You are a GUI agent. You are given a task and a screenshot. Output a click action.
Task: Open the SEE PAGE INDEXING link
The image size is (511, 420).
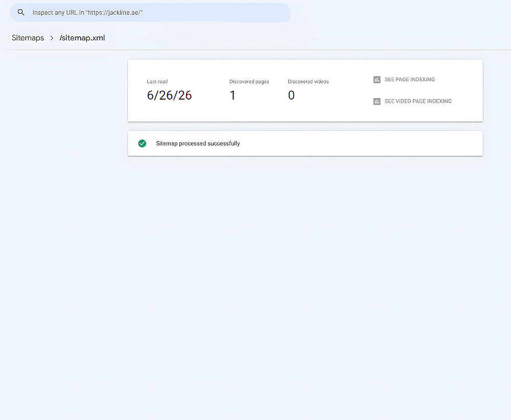click(410, 80)
